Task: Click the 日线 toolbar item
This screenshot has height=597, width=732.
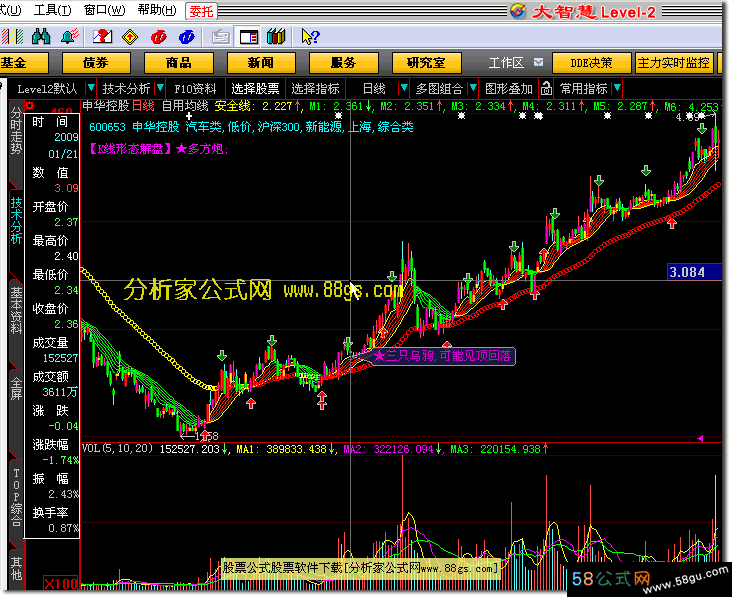Action: pyautogui.click(x=374, y=88)
